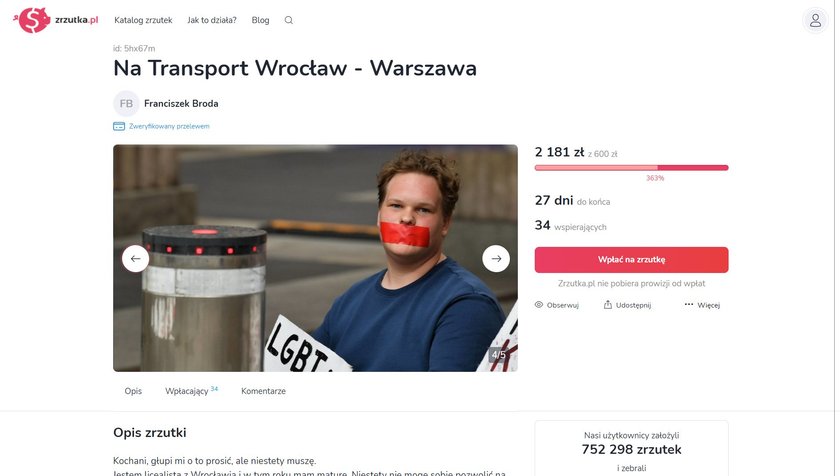
Task: Click Wpłać na zrzutkę button
Action: 632,260
